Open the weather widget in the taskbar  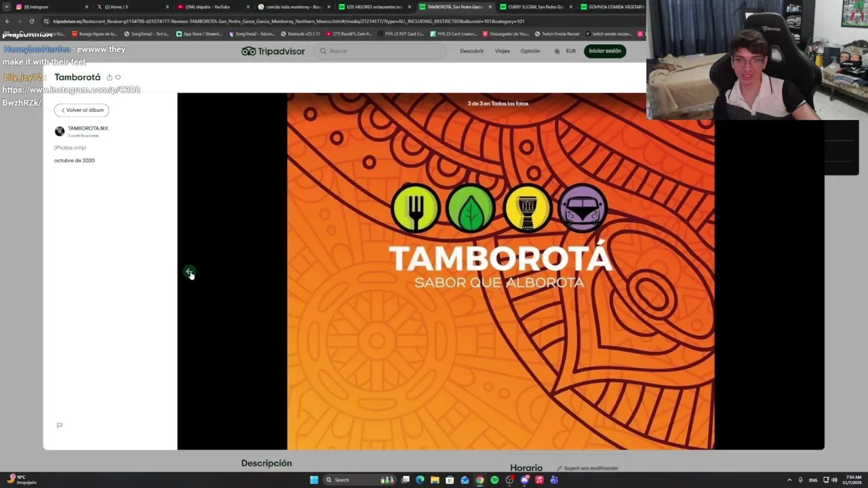click(x=20, y=480)
